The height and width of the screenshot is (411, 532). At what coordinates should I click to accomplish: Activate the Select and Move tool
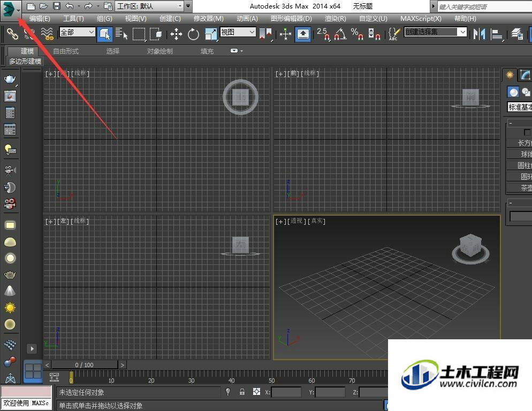click(x=177, y=34)
